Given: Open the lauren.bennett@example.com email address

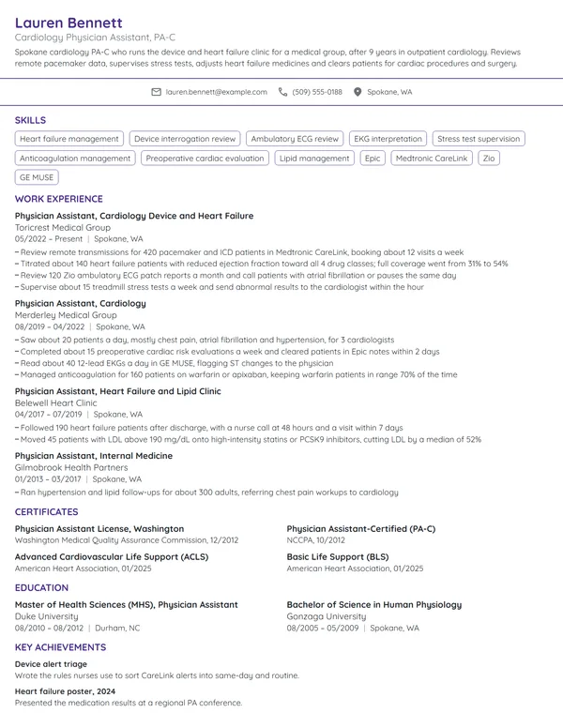Looking at the screenshot, I should click(217, 92).
